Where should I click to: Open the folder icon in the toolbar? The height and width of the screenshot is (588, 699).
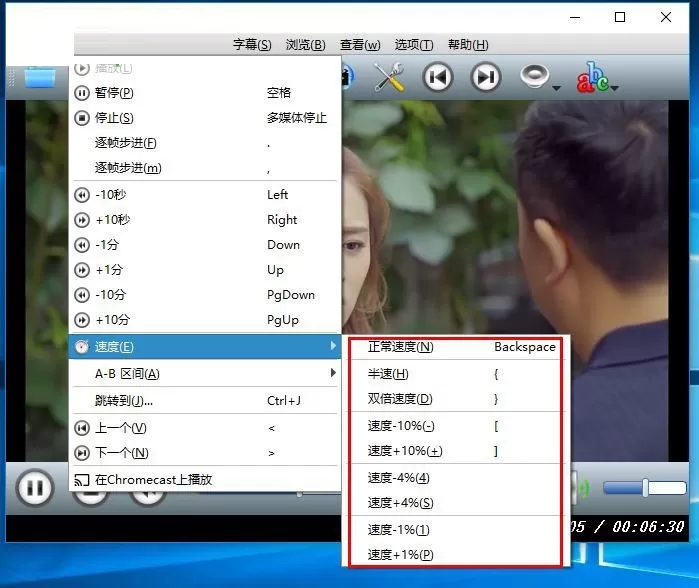[40, 77]
